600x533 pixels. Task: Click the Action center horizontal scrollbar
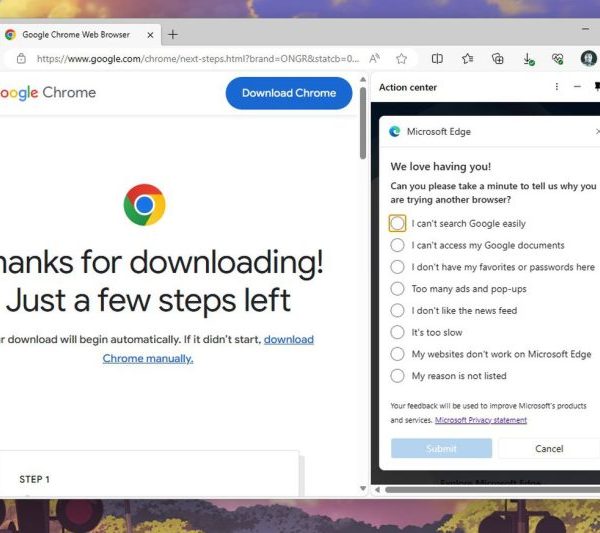[492, 489]
